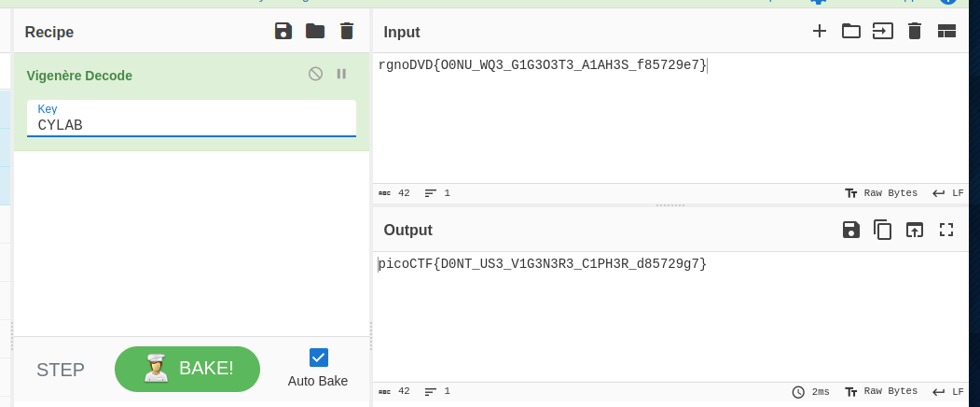Open file as input

[882, 32]
